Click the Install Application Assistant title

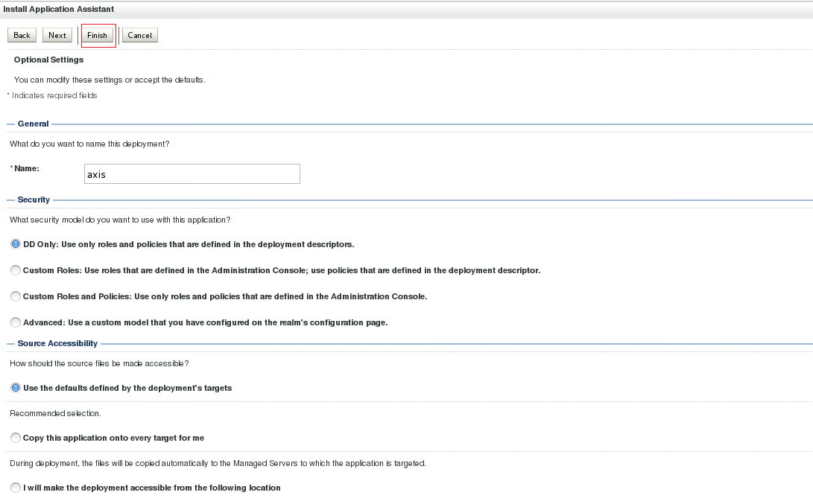[x=59, y=9]
